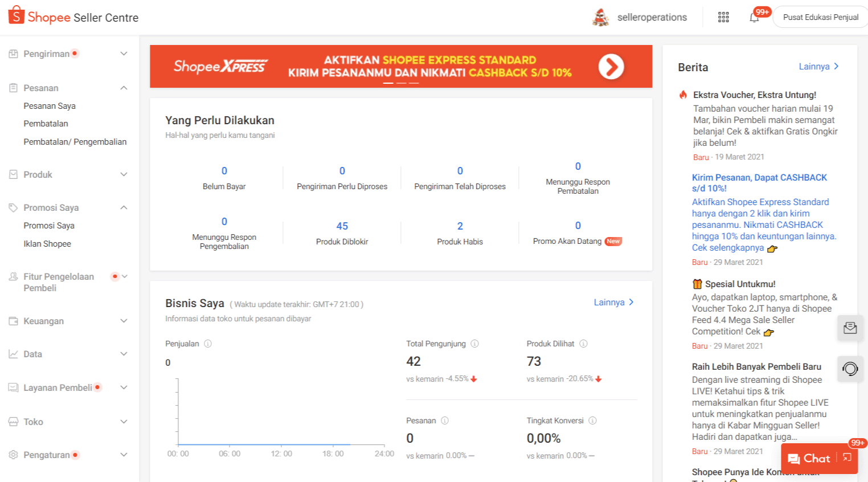
Task: Collapse the Promosi Saya menu chevron
Action: click(124, 207)
